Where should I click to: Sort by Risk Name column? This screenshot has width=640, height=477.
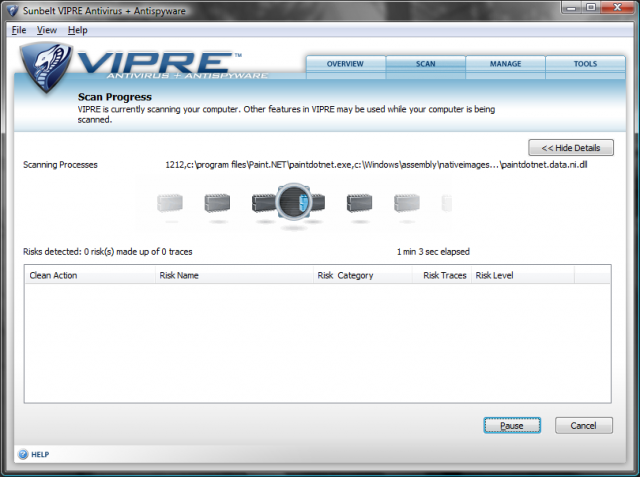[x=234, y=275]
